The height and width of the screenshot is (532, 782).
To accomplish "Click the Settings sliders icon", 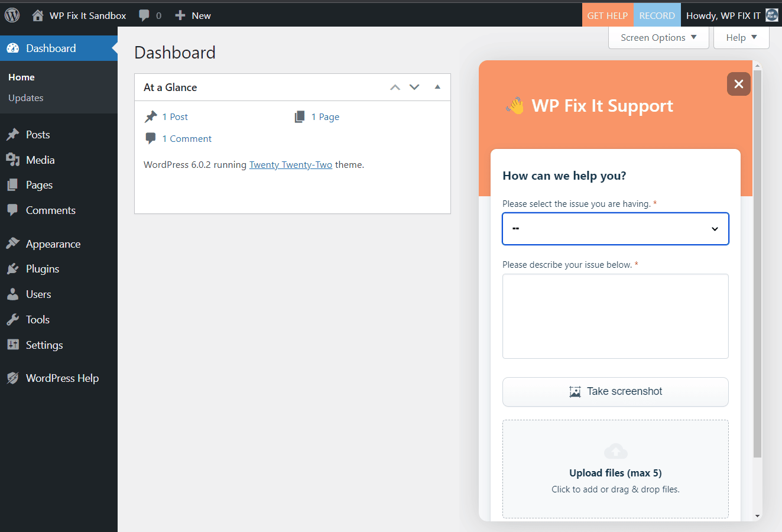I will pos(13,345).
